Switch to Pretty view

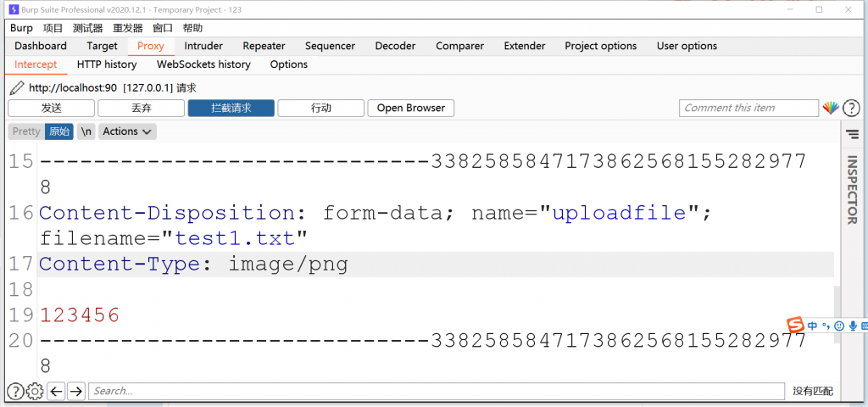pyautogui.click(x=26, y=131)
